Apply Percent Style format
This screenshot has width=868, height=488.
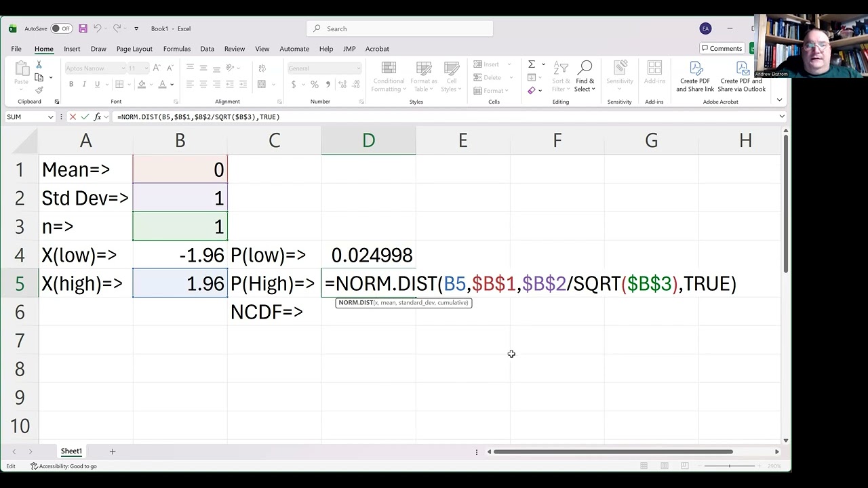(315, 84)
